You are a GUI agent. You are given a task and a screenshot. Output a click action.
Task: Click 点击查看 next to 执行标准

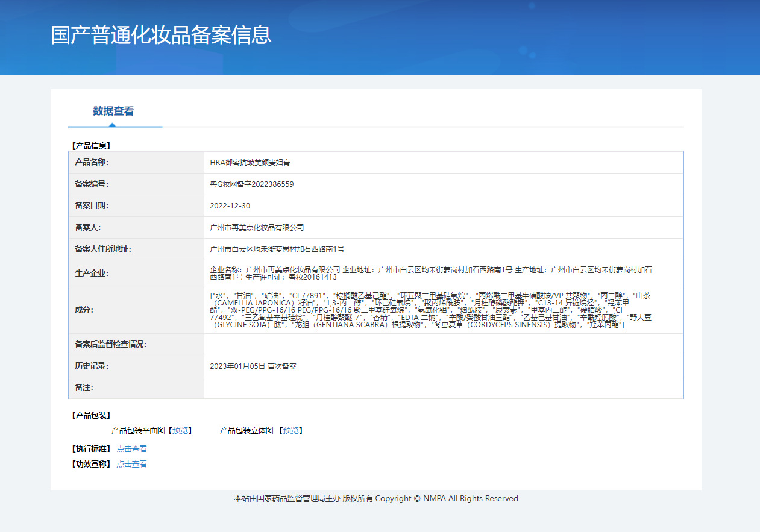pos(132,448)
